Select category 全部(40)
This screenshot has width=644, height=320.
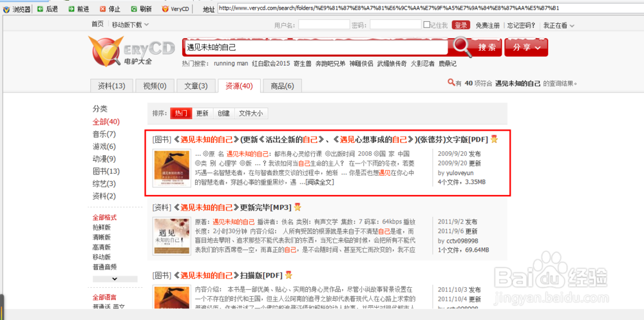point(106,122)
